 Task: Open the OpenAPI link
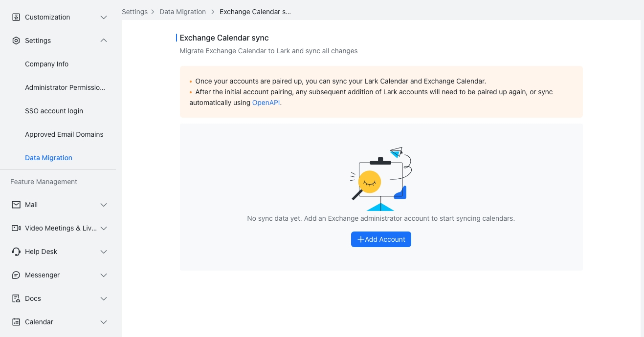(266, 103)
